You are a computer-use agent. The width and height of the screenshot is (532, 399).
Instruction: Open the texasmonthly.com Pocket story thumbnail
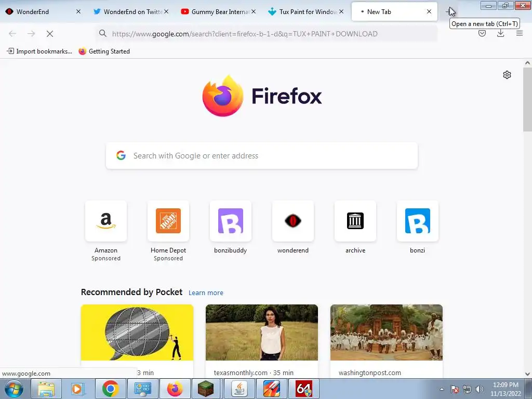click(262, 332)
